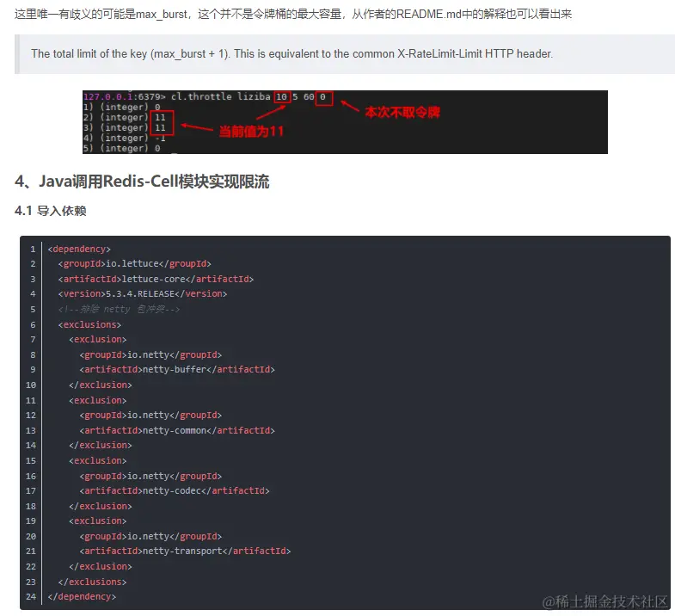This screenshot has width=675, height=616.
Task: Click the netty-buffer artifactId line
Action: [177, 370]
